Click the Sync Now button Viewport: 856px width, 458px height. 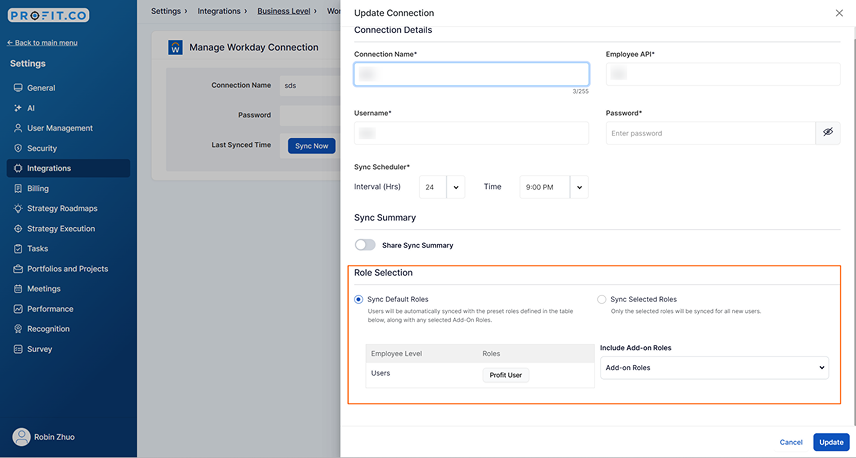tap(312, 146)
